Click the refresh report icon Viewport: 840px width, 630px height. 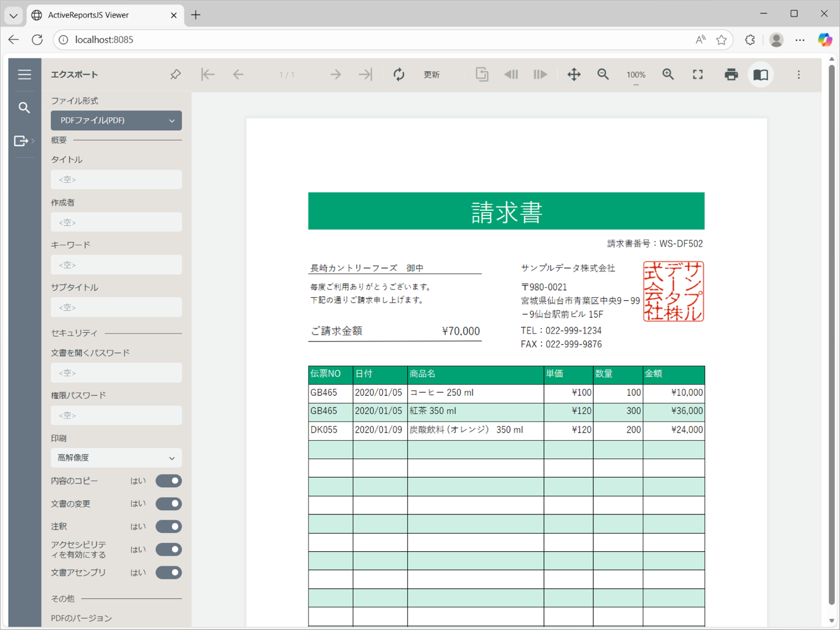pyautogui.click(x=399, y=75)
